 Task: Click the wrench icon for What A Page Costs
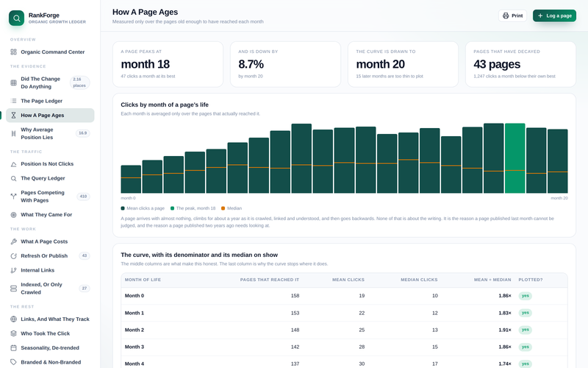click(13, 241)
